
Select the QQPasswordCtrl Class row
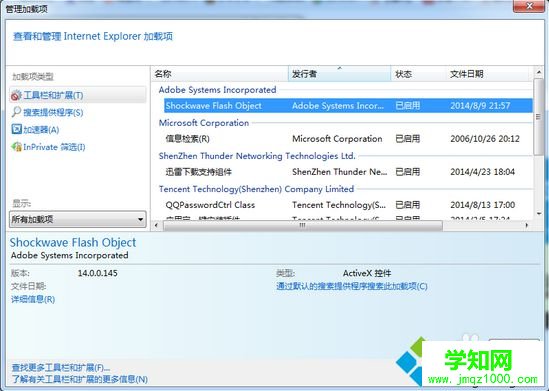click(348, 205)
